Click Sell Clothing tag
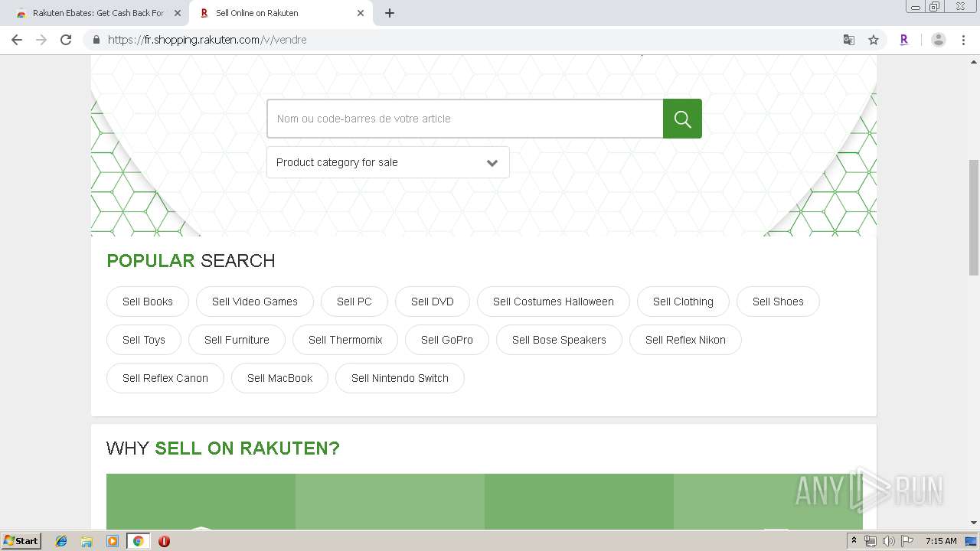This screenshot has width=980, height=551. 683,302
